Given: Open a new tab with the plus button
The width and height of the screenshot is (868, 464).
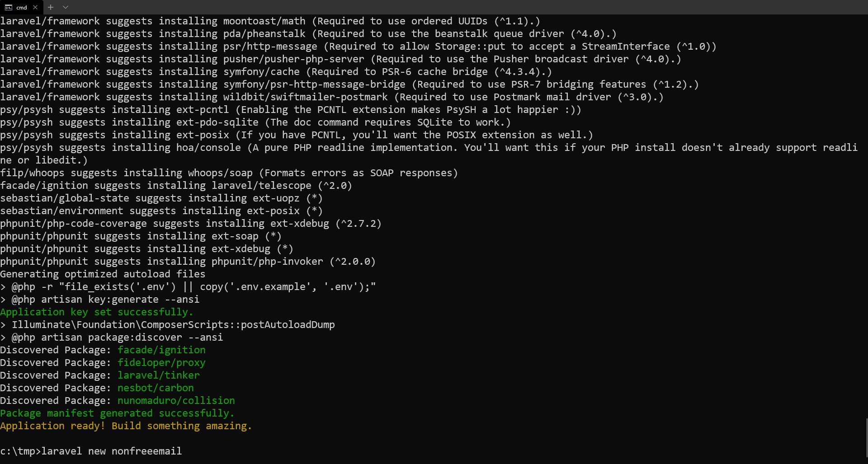Looking at the screenshot, I should coord(51,7).
